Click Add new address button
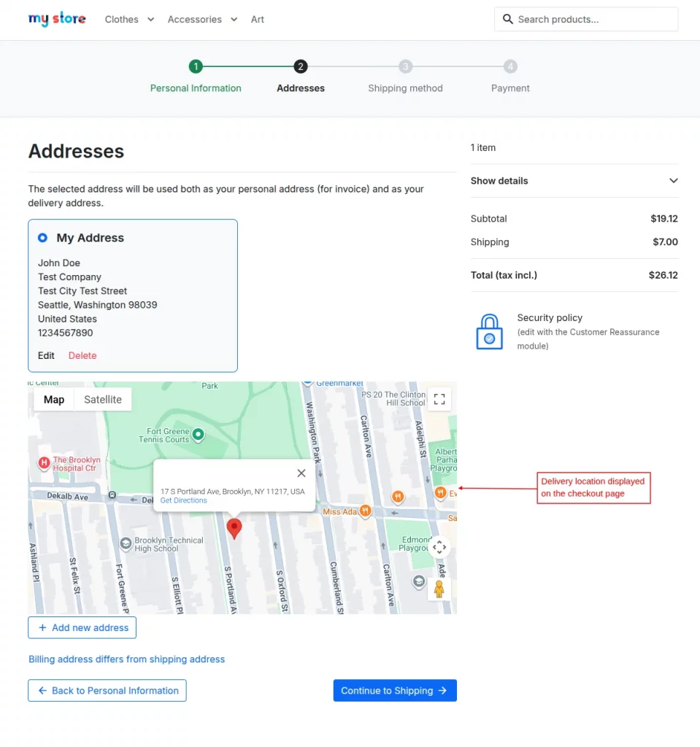This screenshot has height=747, width=700. [82, 628]
